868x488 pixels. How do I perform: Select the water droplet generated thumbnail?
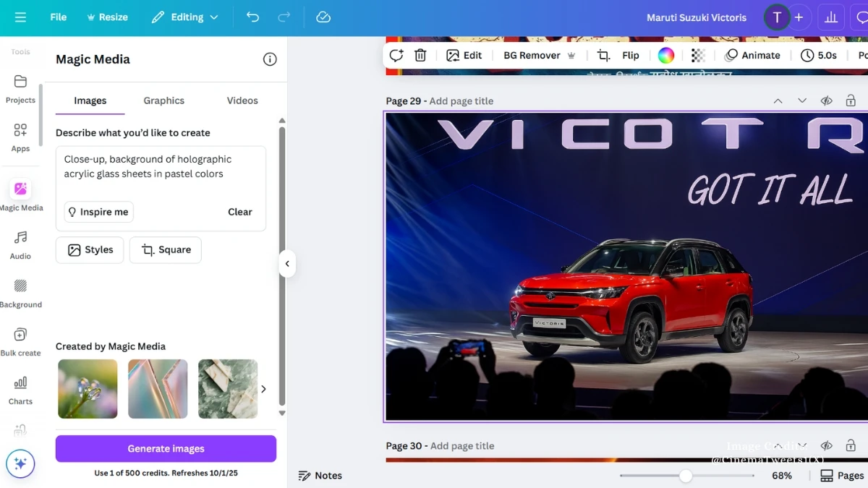tap(88, 389)
